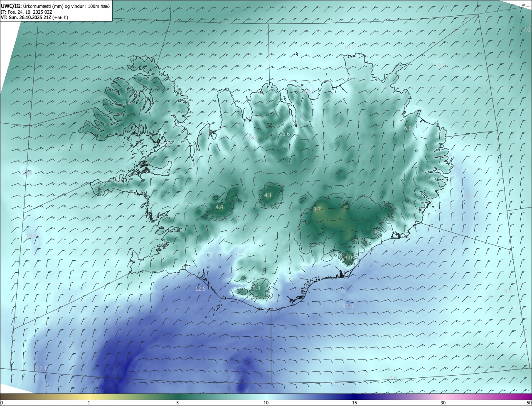The width and height of the screenshot is (532, 406).
Task: Click the 50 tick on the color scale
Action: [529, 403]
